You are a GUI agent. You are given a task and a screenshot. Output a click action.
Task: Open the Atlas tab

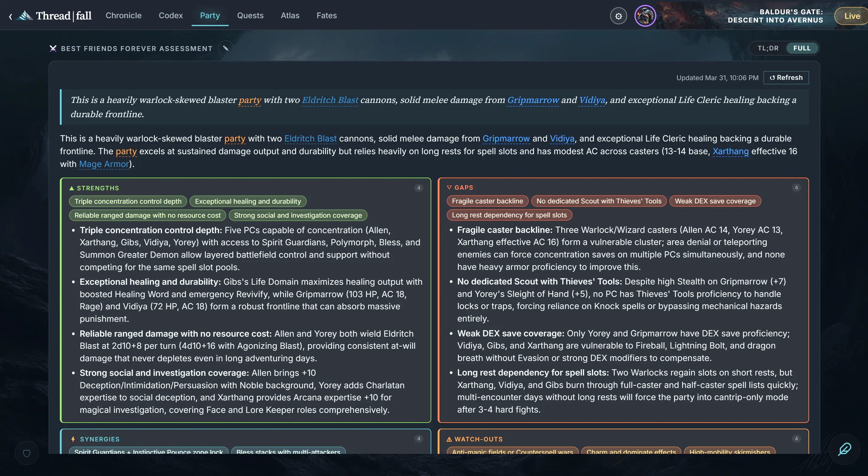[290, 15]
